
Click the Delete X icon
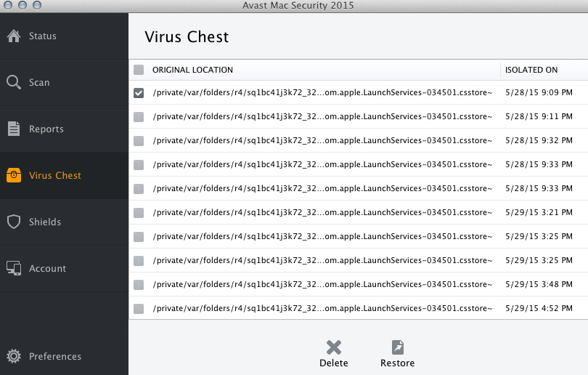[333, 347]
